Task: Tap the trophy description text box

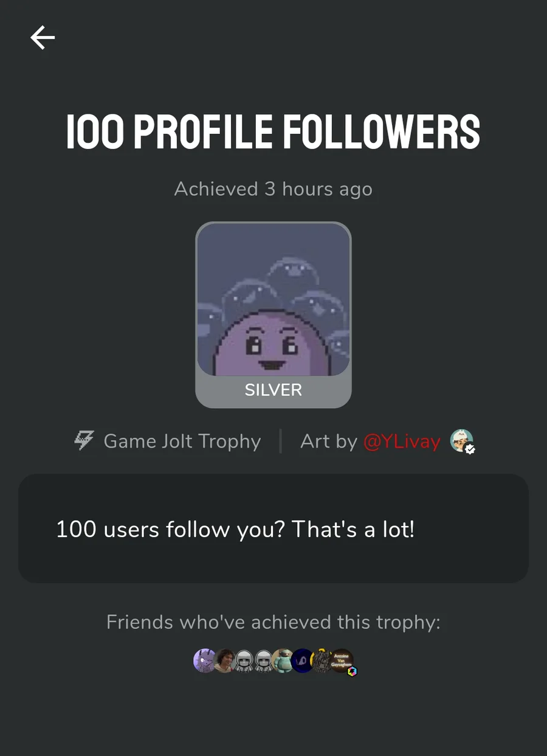Action: [273, 529]
